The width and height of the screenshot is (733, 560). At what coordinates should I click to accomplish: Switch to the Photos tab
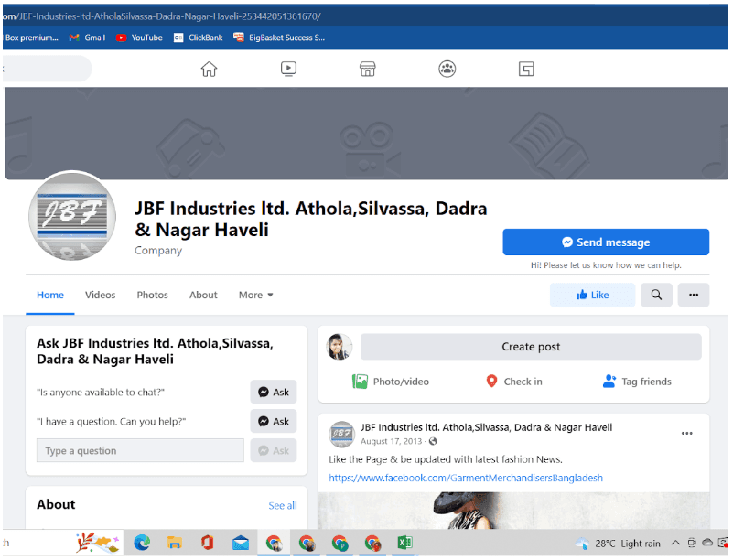click(152, 295)
